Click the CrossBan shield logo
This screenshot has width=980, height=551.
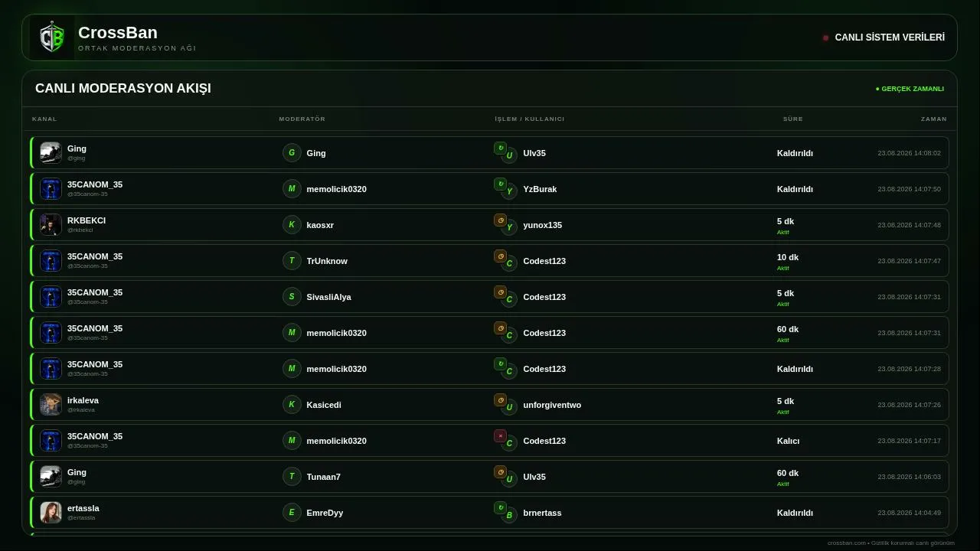point(52,37)
